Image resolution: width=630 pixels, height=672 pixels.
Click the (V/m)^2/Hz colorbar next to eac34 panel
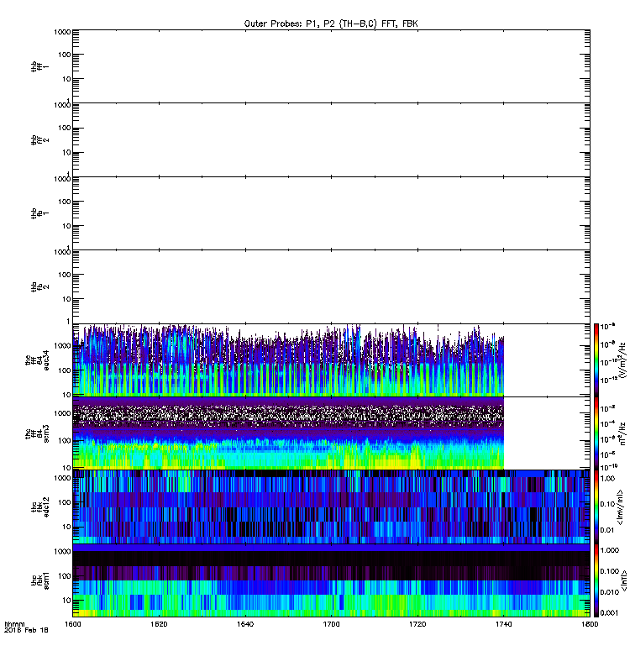596,360
